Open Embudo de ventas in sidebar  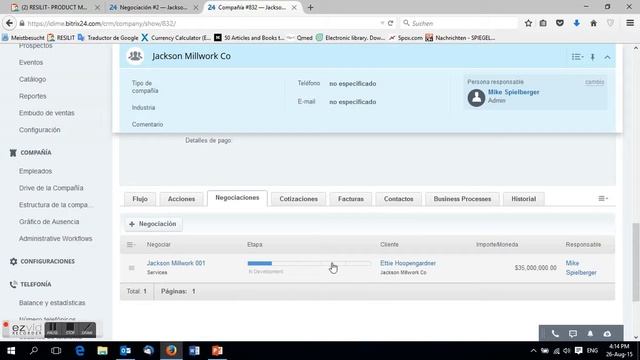click(x=47, y=113)
